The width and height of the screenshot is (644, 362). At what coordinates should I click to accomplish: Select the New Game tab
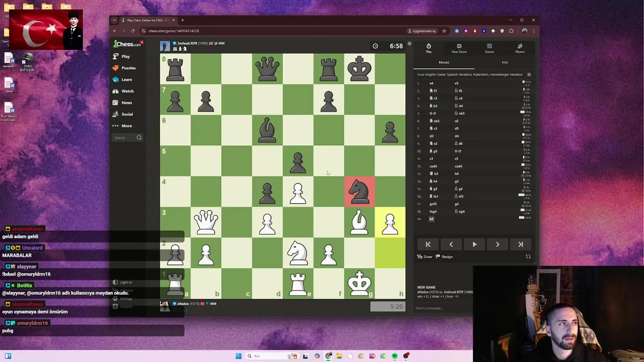tap(459, 48)
